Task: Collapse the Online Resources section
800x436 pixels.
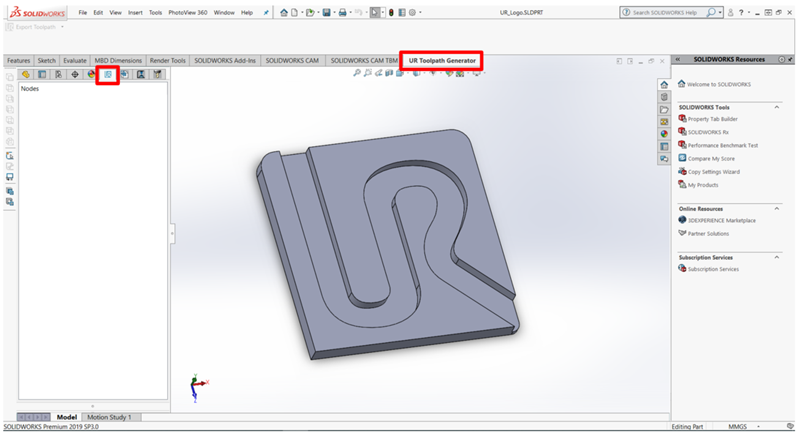Action: (777, 209)
